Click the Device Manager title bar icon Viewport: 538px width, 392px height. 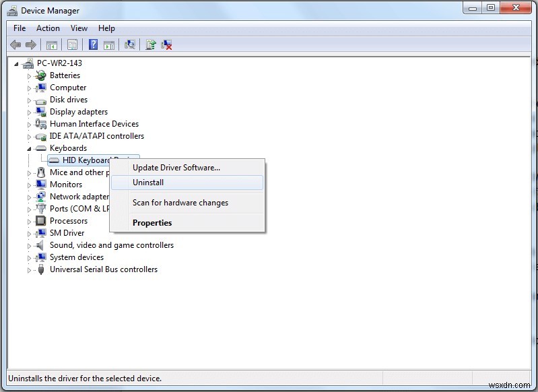tap(12, 11)
